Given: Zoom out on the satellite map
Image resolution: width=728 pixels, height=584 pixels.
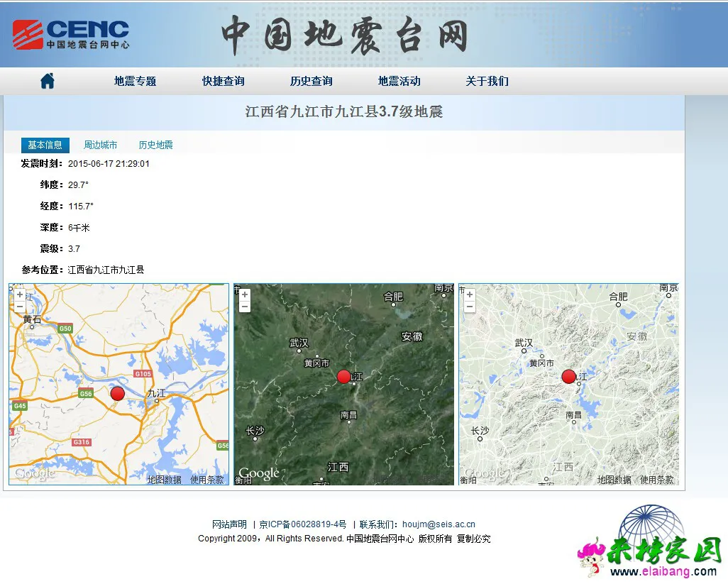Looking at the screenshot, I should coord(245,307).
